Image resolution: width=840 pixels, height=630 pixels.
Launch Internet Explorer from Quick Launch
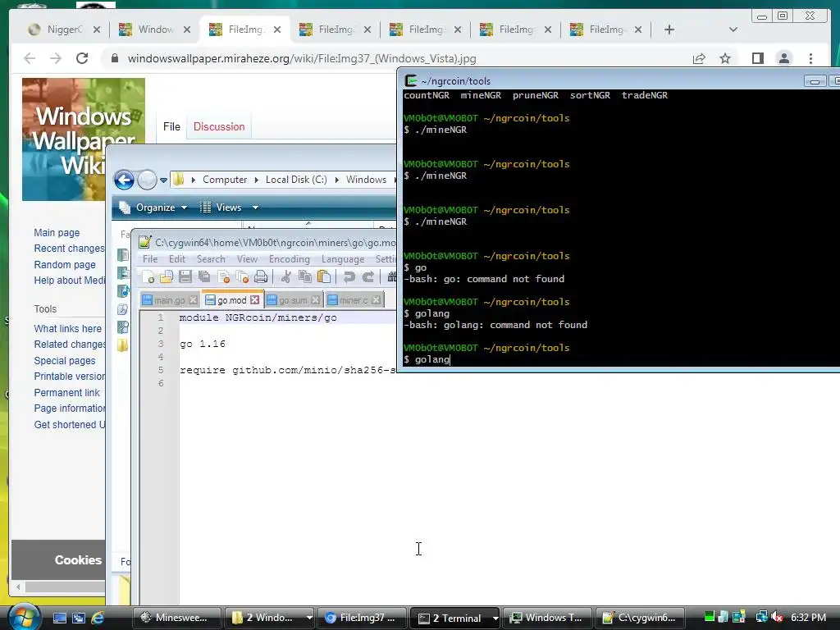point(98,618)
